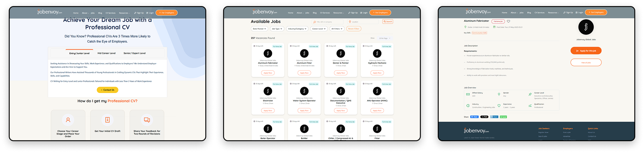644x153 pixels.
Task: Click the company logo on Water System Operator card
Action: [x=304, y=91]
